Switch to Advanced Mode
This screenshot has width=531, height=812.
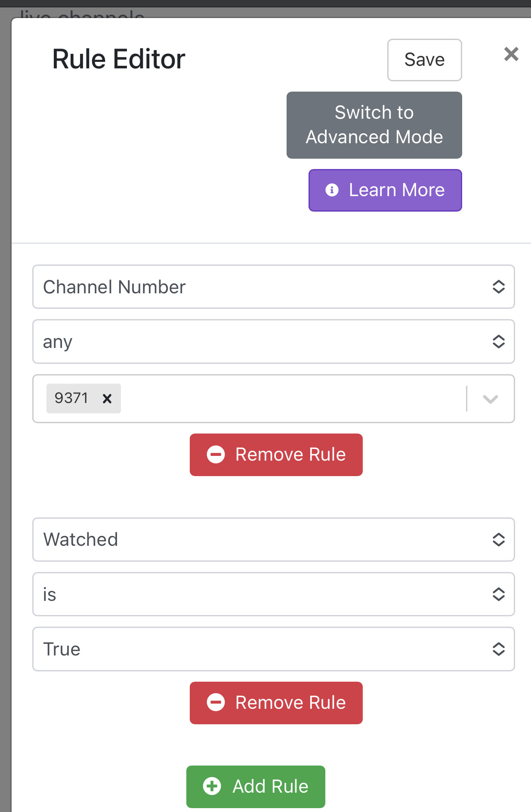(374, 125)
